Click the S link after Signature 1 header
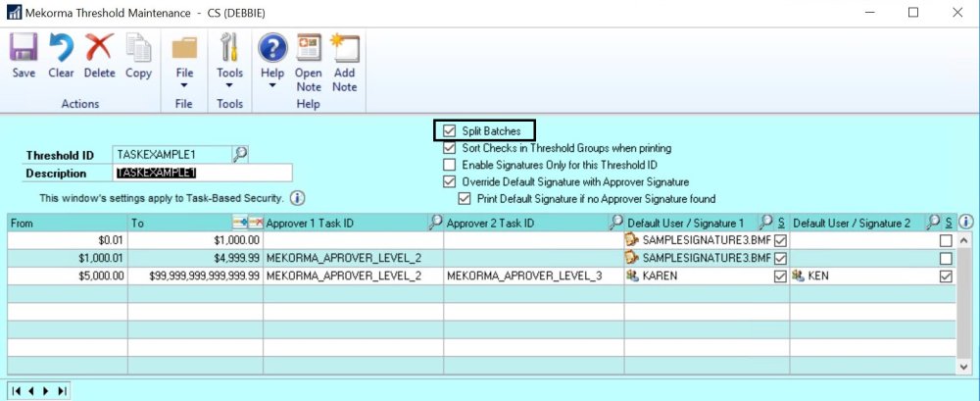Image resolution: width=980 pixels, height=401 pixels. click(x=781, y=223)
